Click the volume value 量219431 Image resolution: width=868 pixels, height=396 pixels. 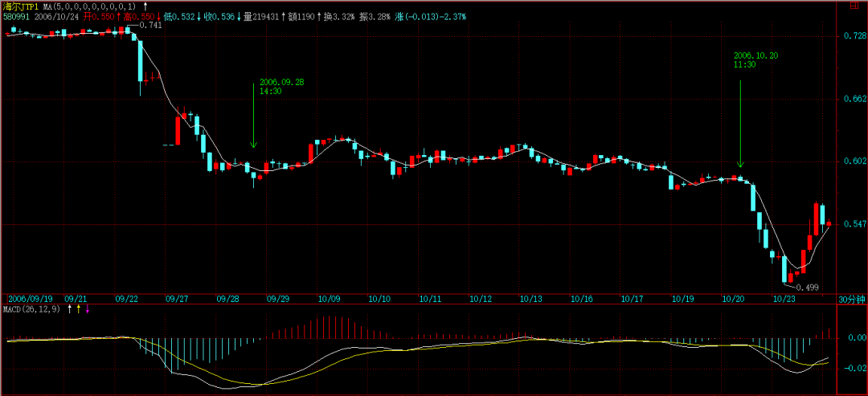[x=260, y=17]
